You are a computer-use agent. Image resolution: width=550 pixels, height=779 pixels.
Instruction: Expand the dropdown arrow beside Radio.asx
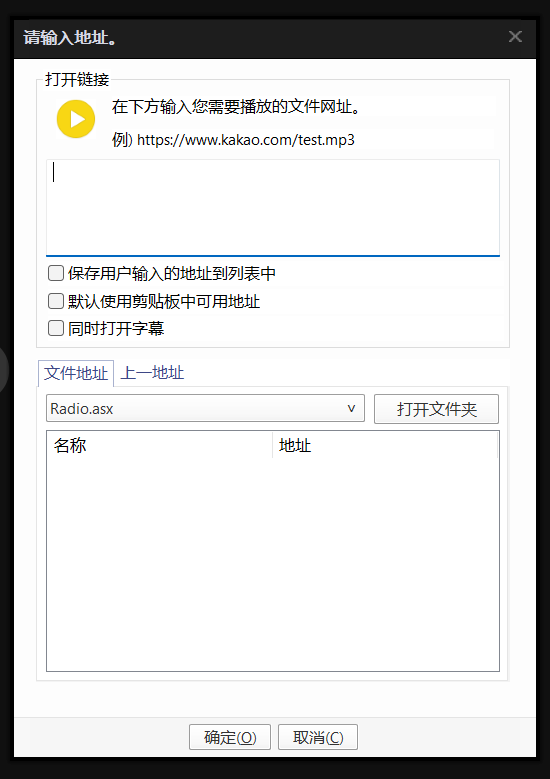coord(351,408)
